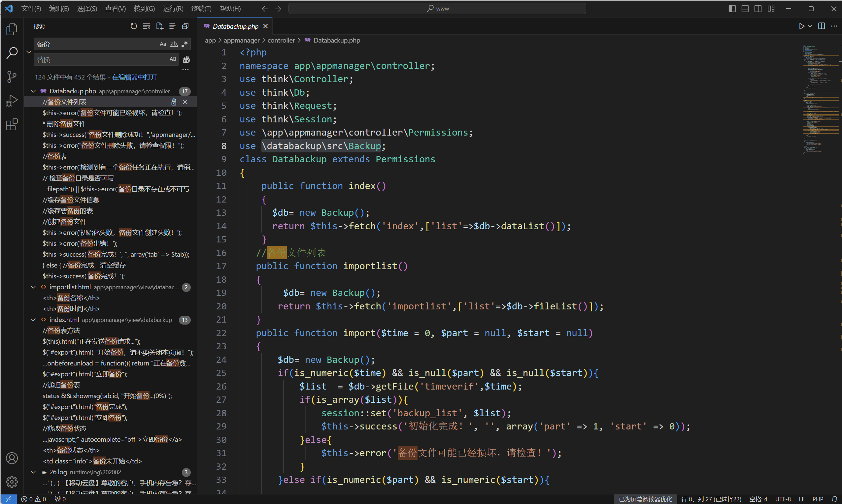Collapse Databackup.php search results group
This screenshot has width=842, height=504.
[x=33, y=91]
